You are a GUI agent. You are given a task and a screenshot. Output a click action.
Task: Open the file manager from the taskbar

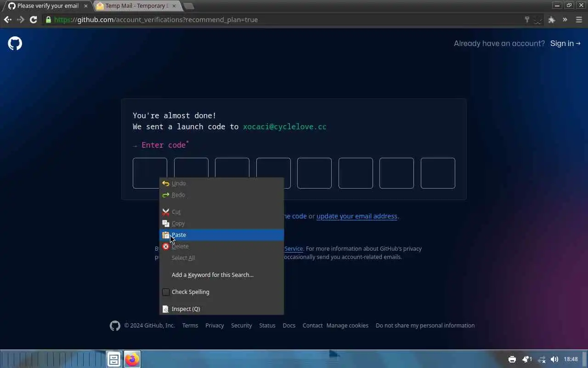(x=114, y=359)
